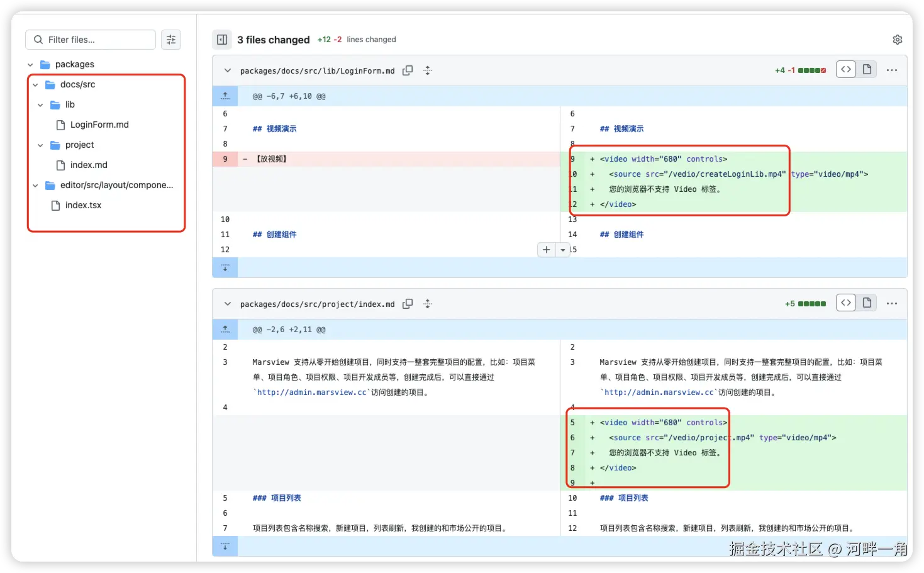Click packages/docs/src/project/index.md file path link
924x573 pixels.
tap(318, 304)
